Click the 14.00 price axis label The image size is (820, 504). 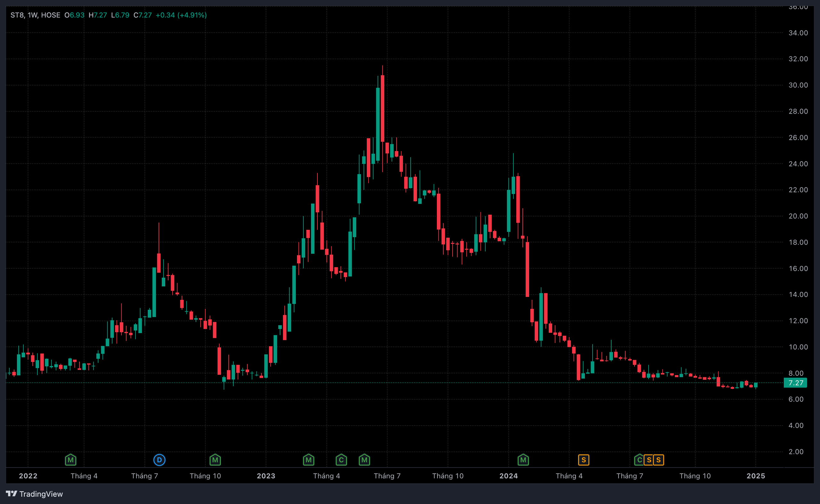(x=798, y=294)
